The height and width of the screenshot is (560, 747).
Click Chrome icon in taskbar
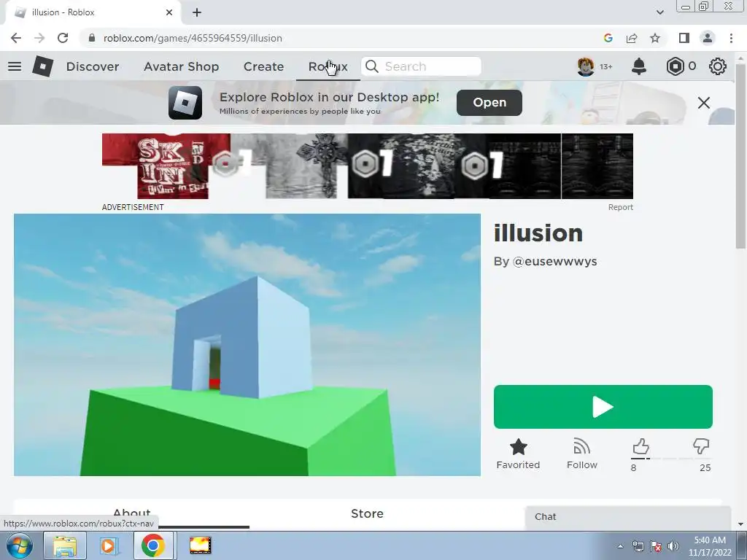(x=152, y=545)
